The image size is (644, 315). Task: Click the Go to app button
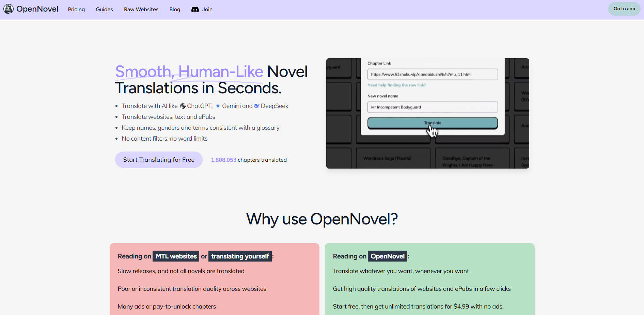pos(624,9)
